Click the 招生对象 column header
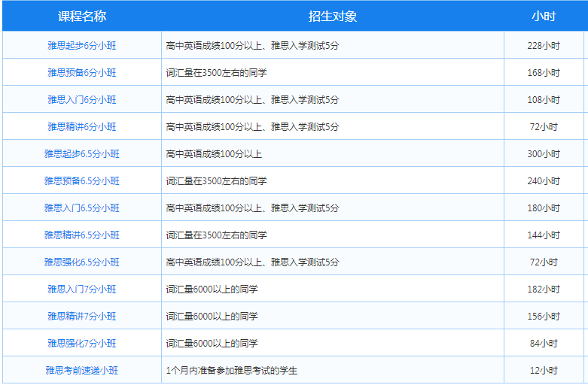Viewport: 588px width, 388px height. click(x=332, y=17)
